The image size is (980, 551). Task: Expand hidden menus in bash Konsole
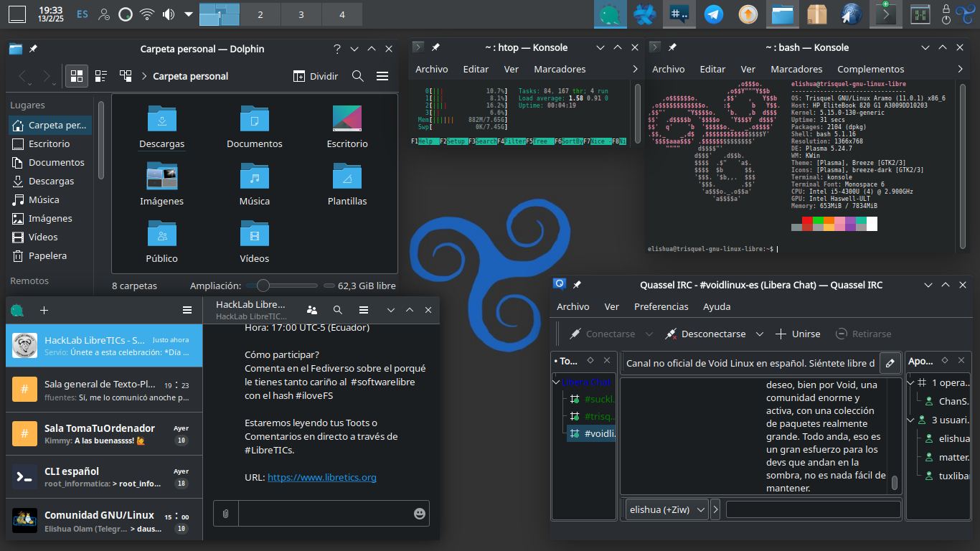click(x=961, y=69)
